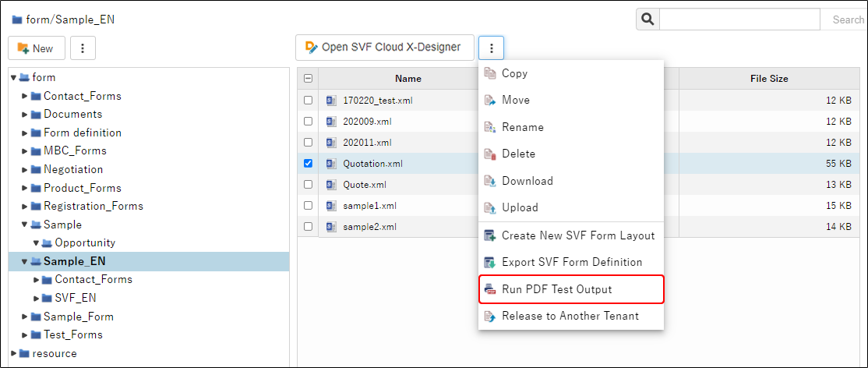Select the Opportunity folder in the tree
The width and height of the screenshot is (868, 368).
85,242
